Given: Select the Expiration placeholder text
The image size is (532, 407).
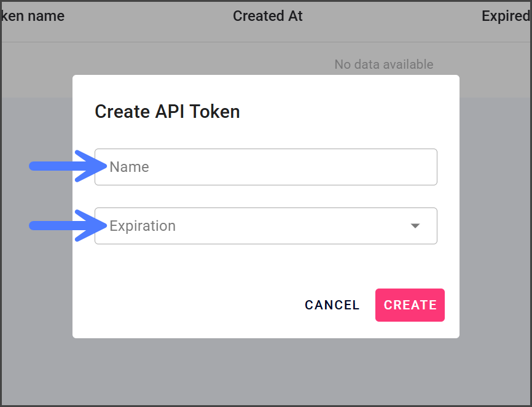Looking at the screenshot, I should [x=143, y=226].
